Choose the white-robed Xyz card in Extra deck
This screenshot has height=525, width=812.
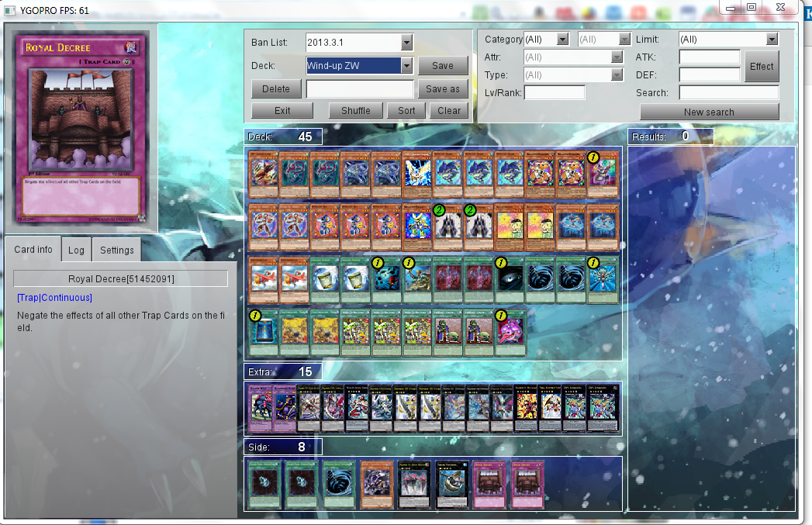pyautogui.click(x=551, y=409)
